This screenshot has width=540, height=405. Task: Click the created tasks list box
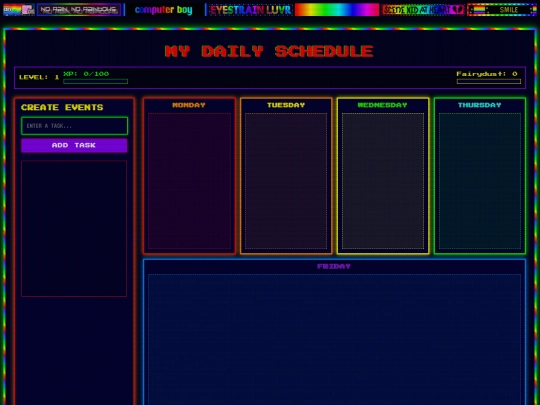click(x=74, y=228)
